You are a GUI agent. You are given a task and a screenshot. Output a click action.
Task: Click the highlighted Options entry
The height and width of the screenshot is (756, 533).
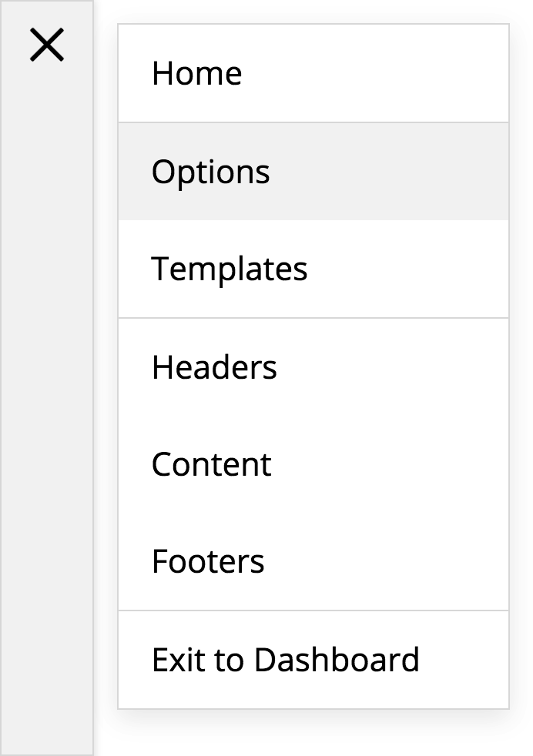tap(211, 172)
